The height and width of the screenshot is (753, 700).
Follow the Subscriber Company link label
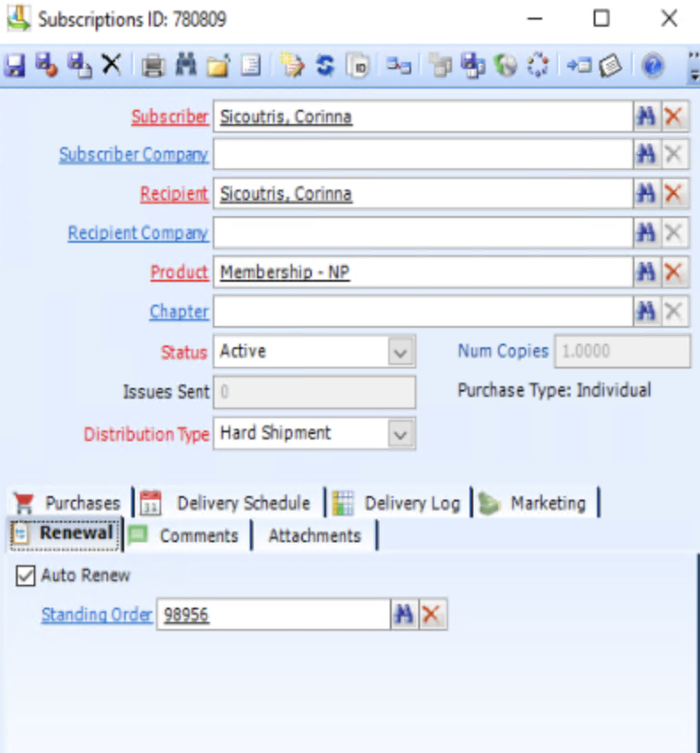click(133, 154)
